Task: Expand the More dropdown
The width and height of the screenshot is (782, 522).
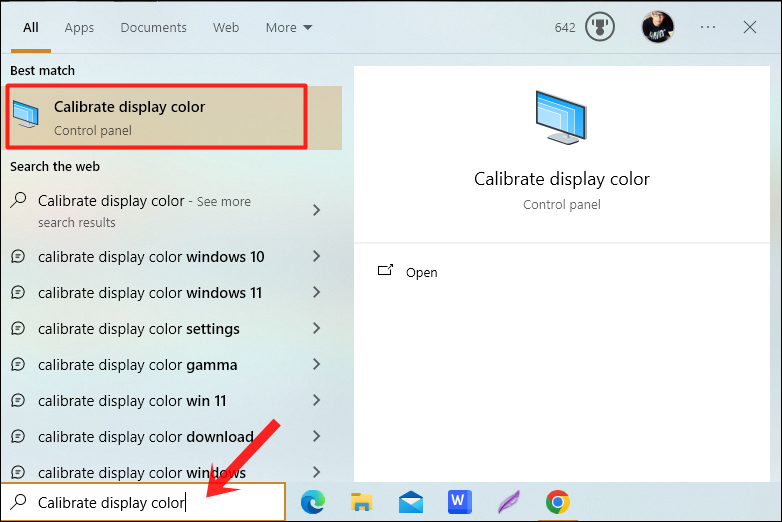Action: (x=289, y=27)
